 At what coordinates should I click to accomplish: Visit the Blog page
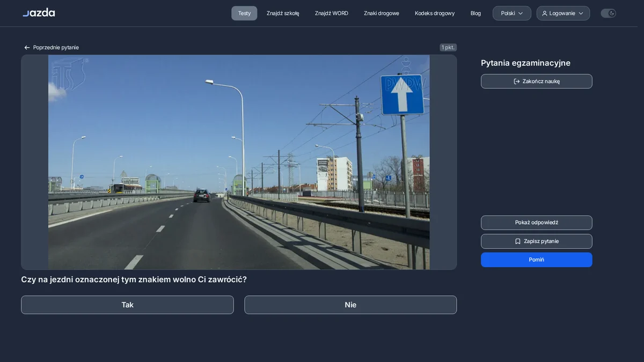[475, 13]
